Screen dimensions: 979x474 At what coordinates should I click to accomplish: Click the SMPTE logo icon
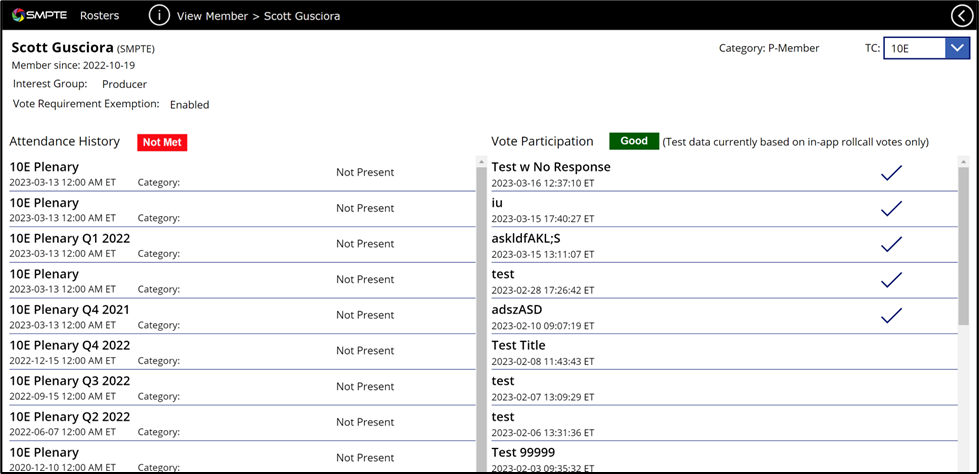[20, 15]
